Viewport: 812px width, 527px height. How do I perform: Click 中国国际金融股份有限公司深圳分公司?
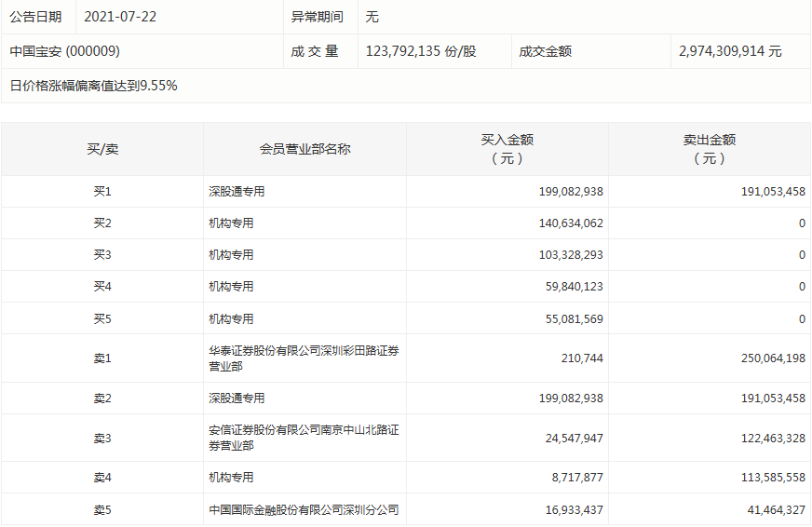coord(304,510)
